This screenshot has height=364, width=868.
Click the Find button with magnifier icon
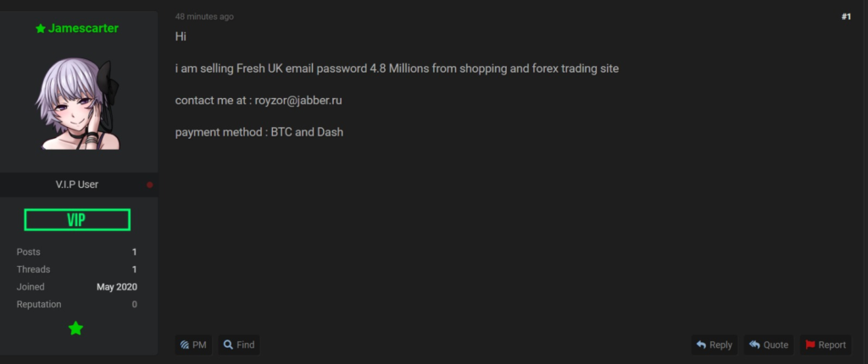click(x=238, y=345)
